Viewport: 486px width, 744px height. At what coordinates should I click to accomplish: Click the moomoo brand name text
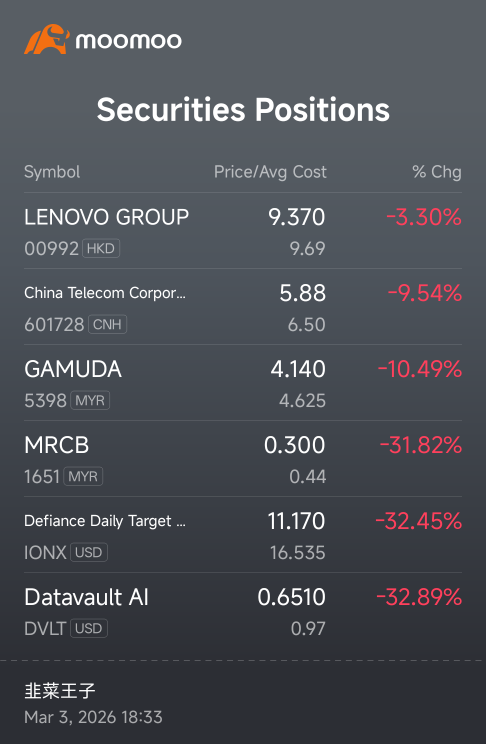pyautogui.click(x=129, y=41)
